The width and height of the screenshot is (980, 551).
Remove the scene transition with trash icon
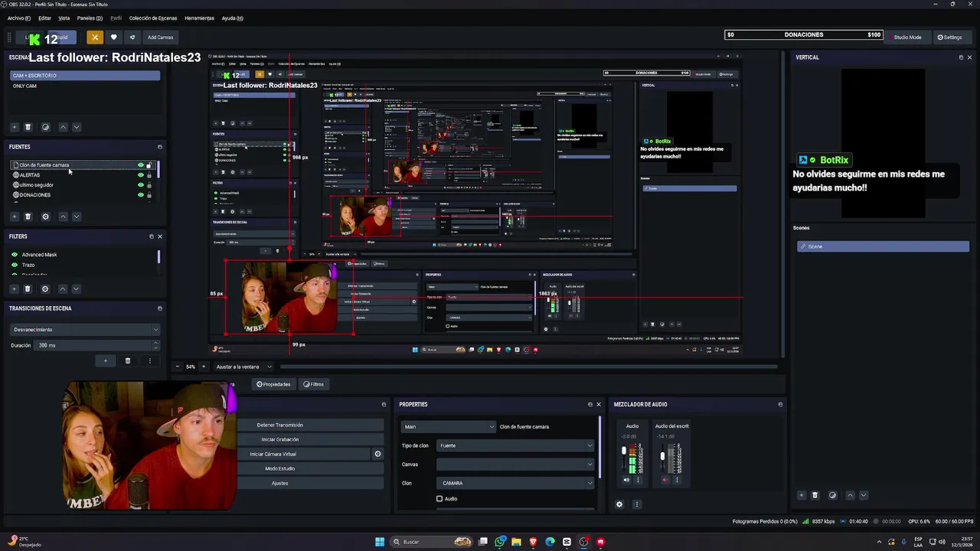128,360
